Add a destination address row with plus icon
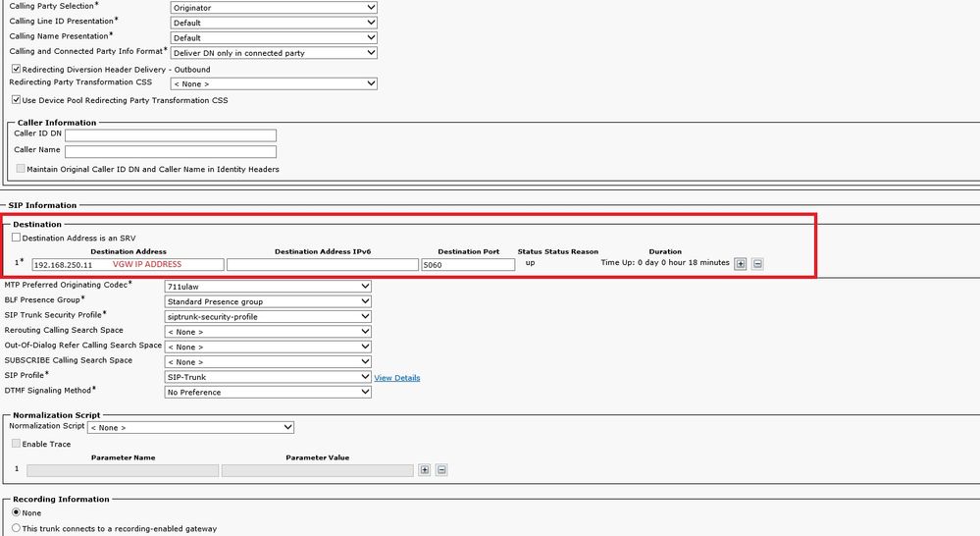This screenshot has width=980, height=536. [741, 264]
